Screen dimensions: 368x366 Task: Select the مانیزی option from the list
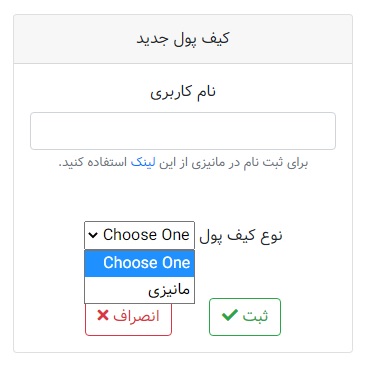139,290
